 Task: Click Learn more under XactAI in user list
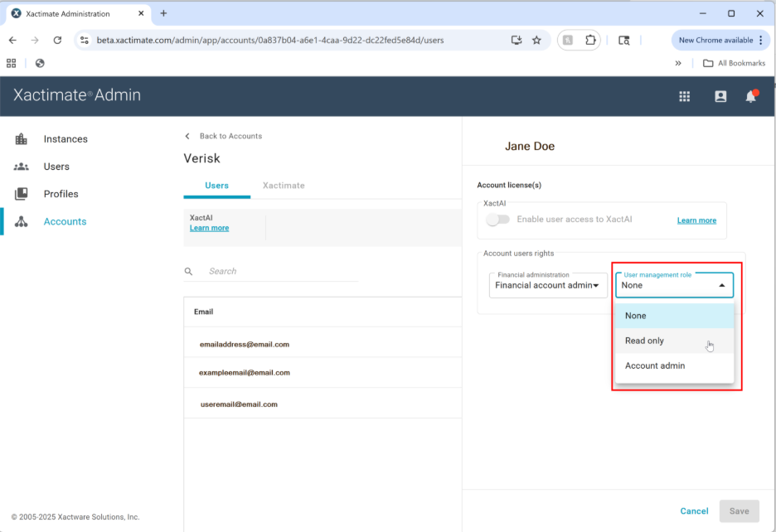(x=210, y=228)
